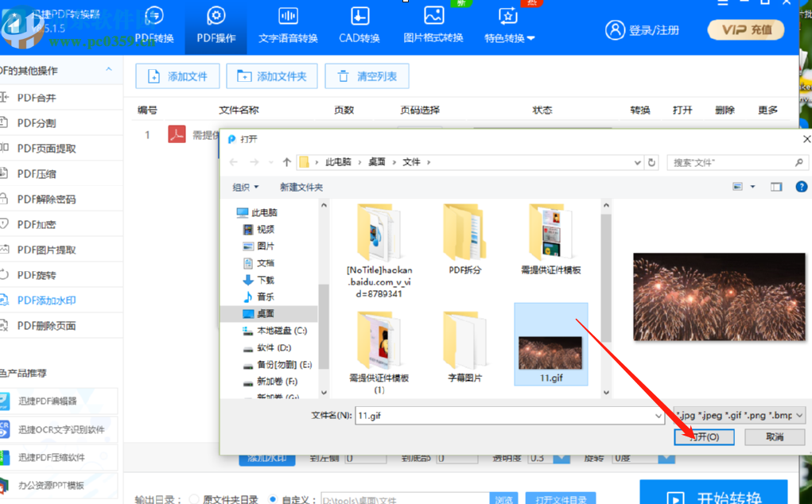Open the CAD转换 tab
The height and width of the screenshot is (504, 812).
[x=359, y=26]
